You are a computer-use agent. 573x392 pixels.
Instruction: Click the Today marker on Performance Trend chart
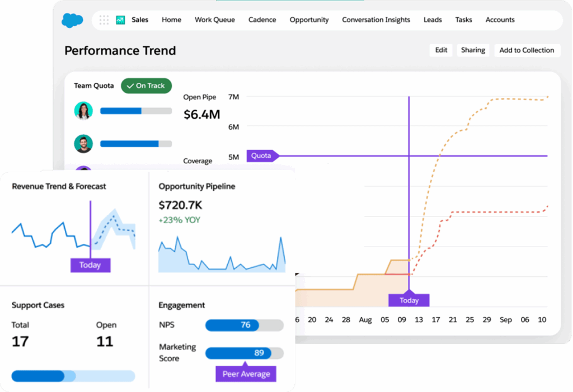point(409,300)
